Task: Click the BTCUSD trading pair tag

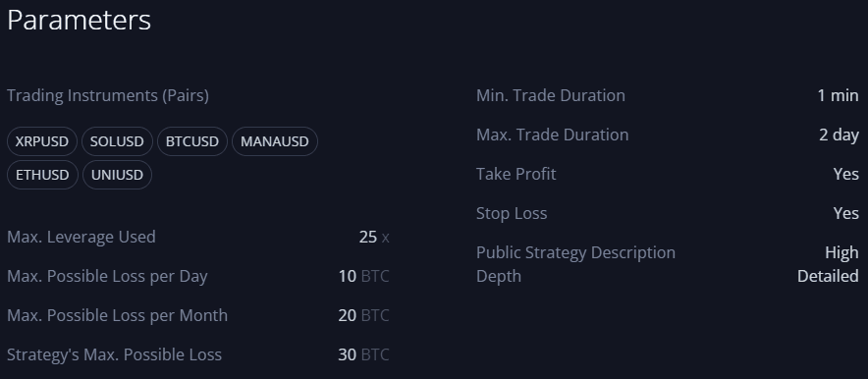Action: (x=192, y=141)
